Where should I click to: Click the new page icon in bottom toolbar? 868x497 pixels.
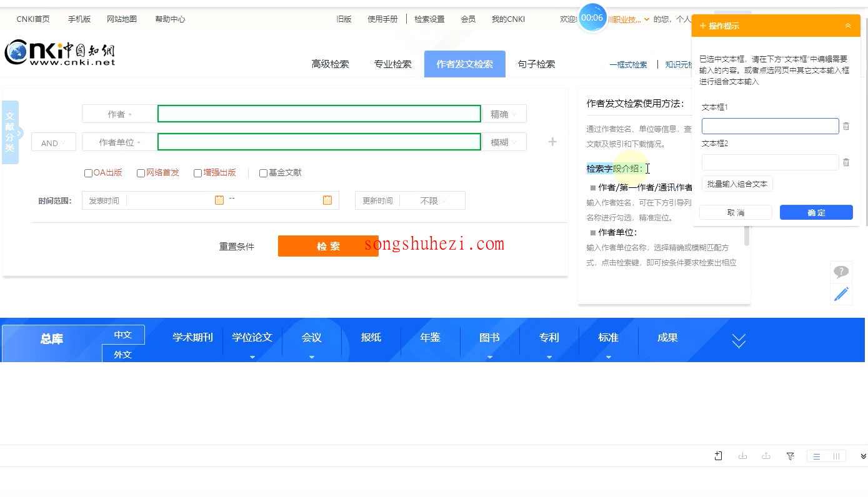(719, 456)
